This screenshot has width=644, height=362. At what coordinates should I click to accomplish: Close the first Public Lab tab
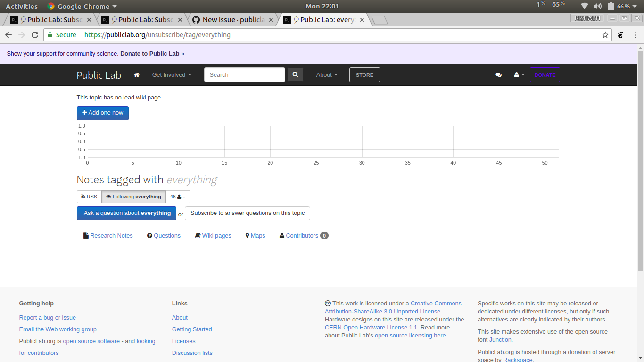point(89,20)
